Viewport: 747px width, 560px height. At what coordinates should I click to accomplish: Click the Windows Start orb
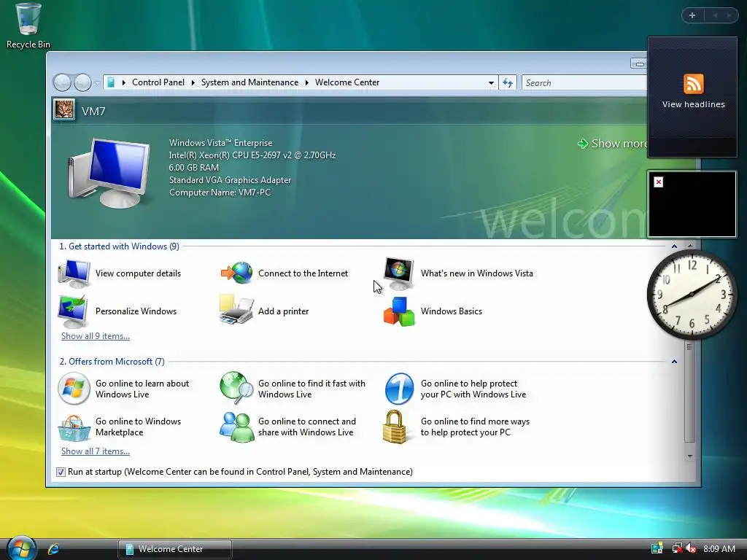(x=21, y=548)
